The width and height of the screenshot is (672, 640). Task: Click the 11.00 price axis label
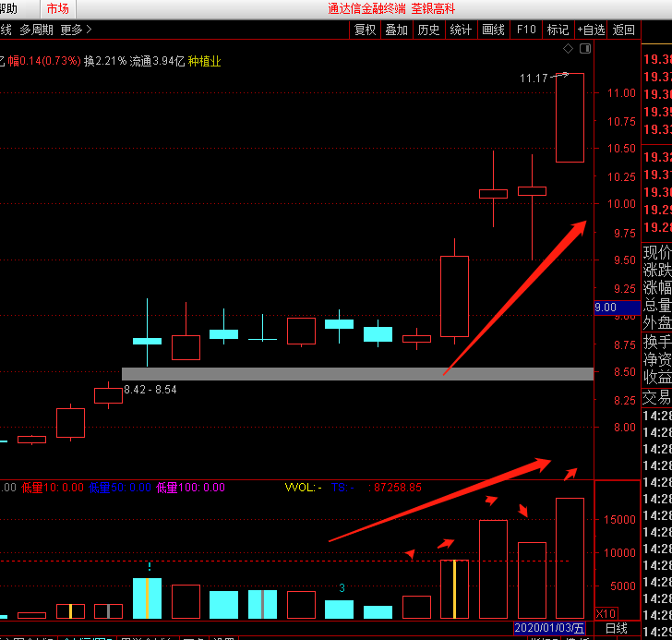click(621, 93)
